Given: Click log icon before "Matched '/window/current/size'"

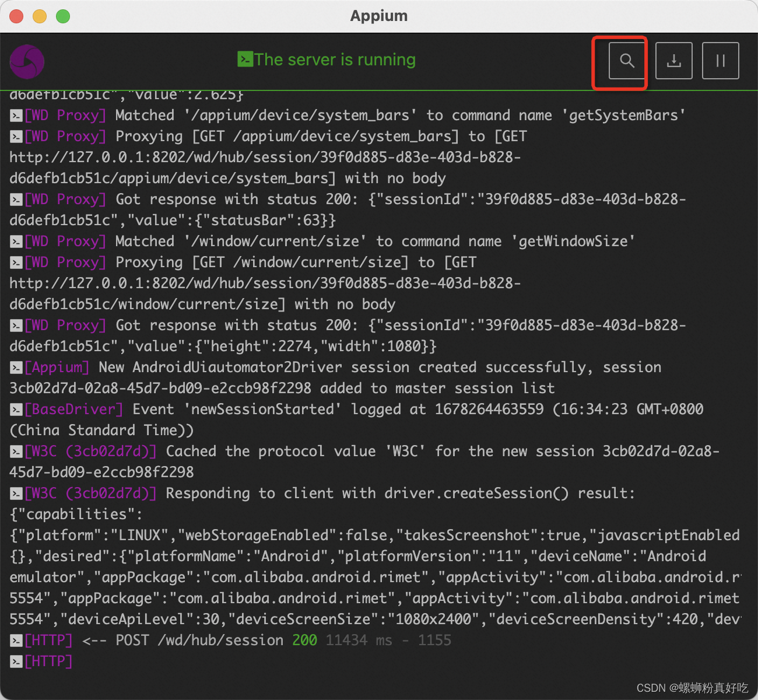Looking at the screenshot, I should point(16,242).
